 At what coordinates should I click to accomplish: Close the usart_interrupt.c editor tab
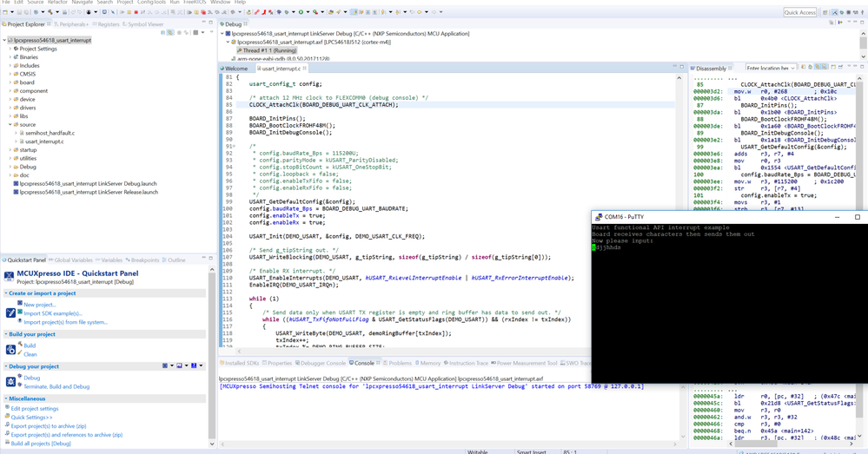coord(304,69)
